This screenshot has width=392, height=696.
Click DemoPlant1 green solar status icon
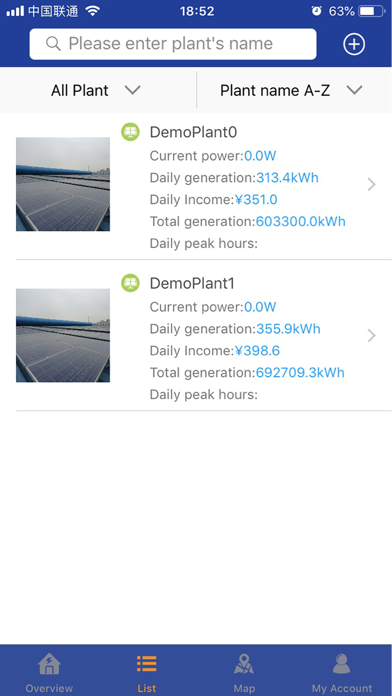(130, 283)
